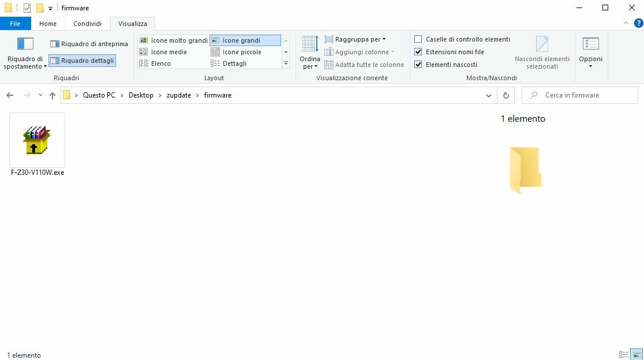Image resolution: width=644 pixels, height=360 pixels.
Task: Open Raggruppa per dropdown
Action: click(x=355, y=39)
